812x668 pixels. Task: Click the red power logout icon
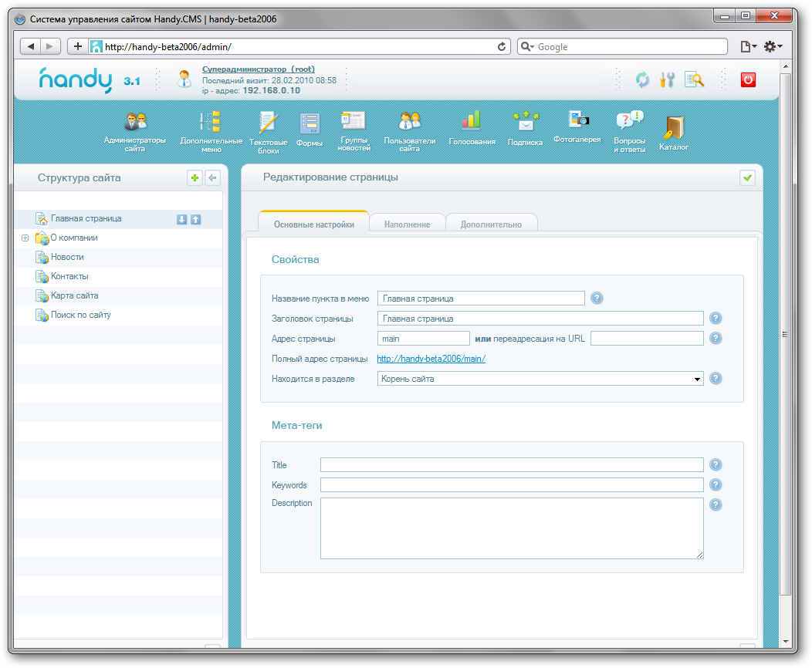pyautogui.click(x=748, y=79)
